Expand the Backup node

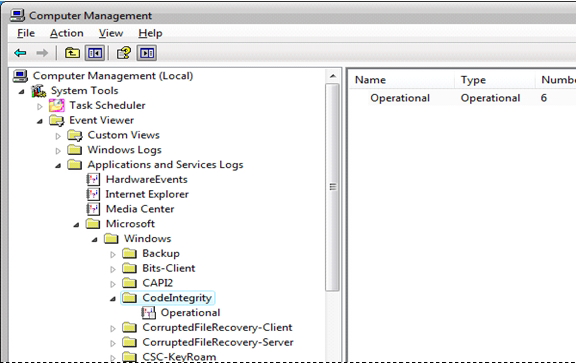tap(113, 255)
